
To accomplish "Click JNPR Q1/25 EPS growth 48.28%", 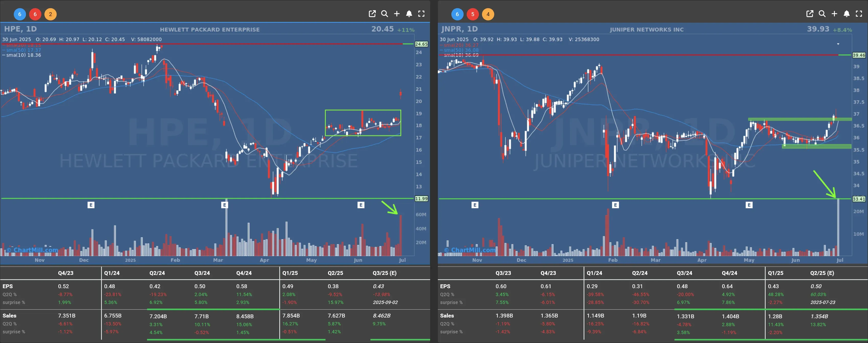I will click(776, 294).
